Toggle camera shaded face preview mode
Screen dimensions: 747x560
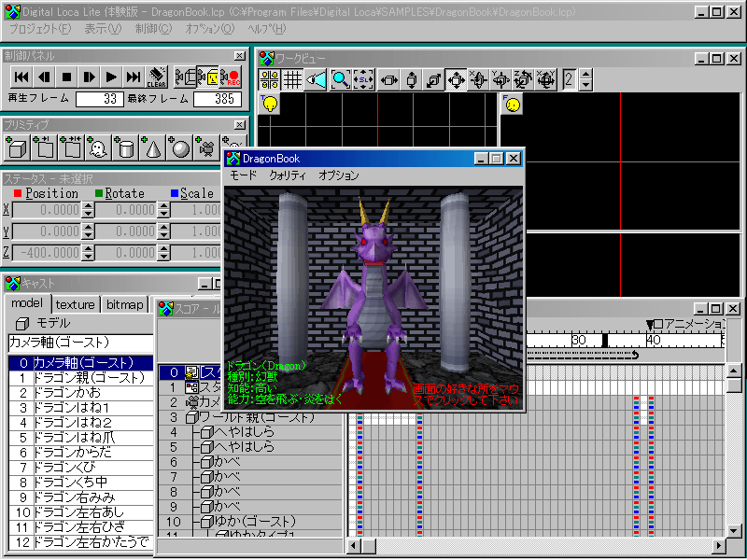click(207, 77)
